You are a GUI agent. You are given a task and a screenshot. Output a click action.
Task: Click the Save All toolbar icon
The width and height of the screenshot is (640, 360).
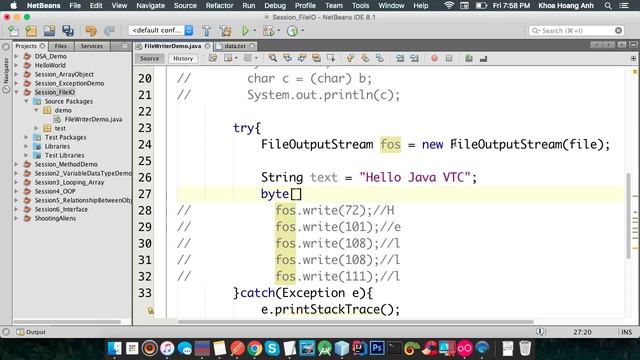pyautogui.click(x=68, y=31)
